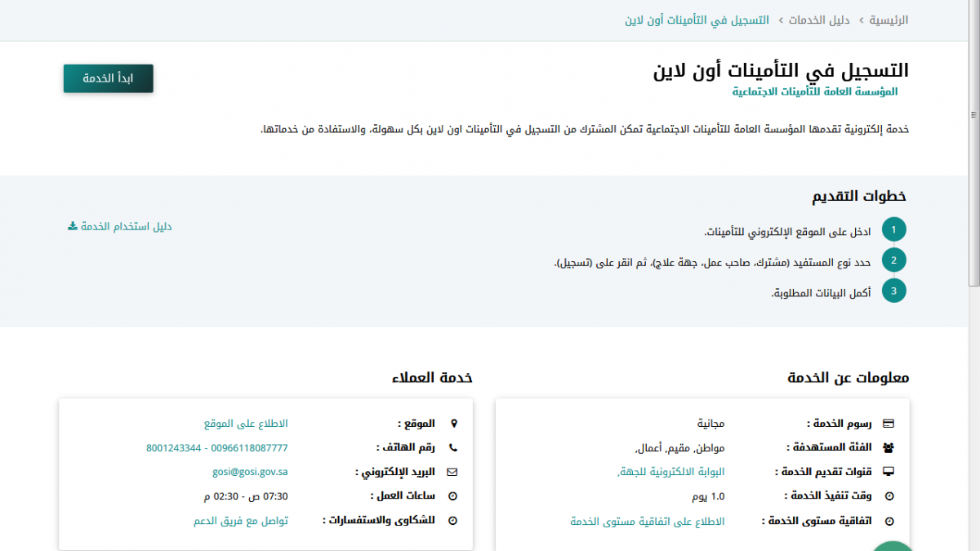Click the clock icon next to وقت تنفيذ الخدمة
The image size is (980, 551).
pos(889,496)
